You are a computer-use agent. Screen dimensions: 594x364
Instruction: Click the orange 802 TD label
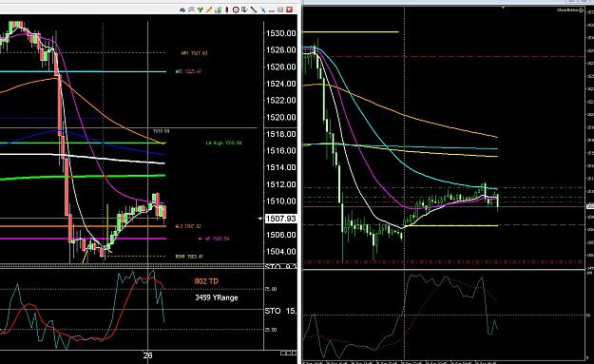[x=206, y=281]
